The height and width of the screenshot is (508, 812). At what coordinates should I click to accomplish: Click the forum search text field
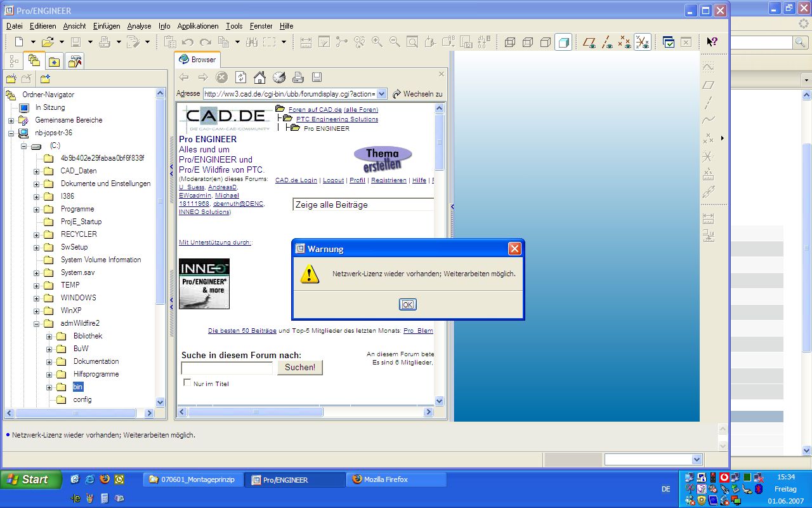pyautogui.click(x=226, y=368)
